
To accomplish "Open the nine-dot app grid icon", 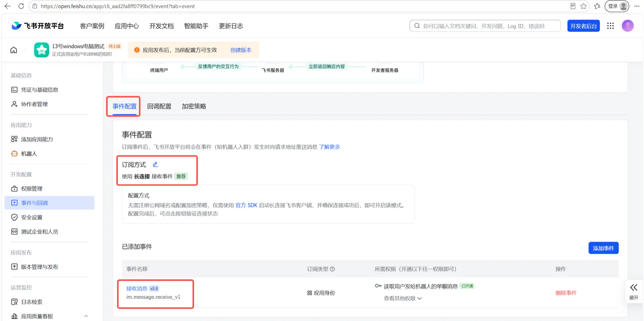I will point(611,26).
